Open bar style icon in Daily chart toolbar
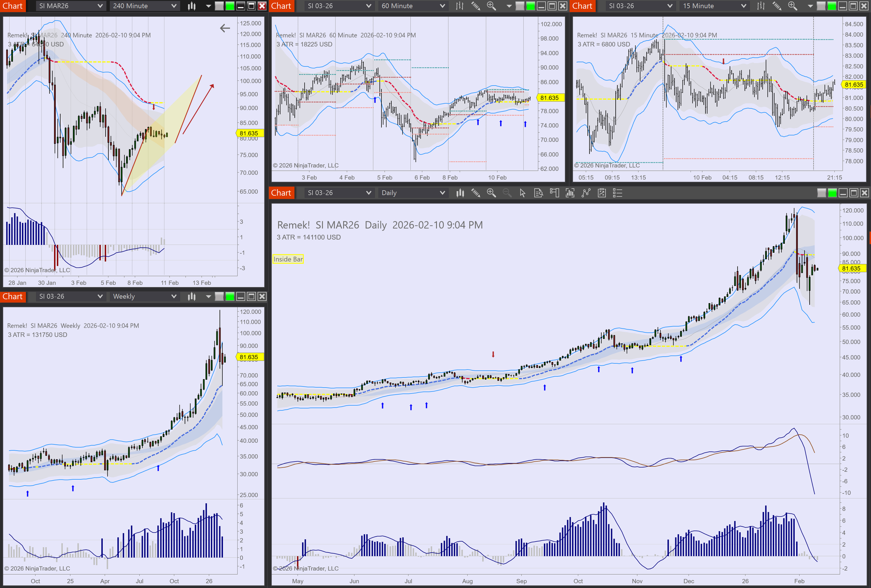Viewport: 871px width, 588px height. click(460, 193)
